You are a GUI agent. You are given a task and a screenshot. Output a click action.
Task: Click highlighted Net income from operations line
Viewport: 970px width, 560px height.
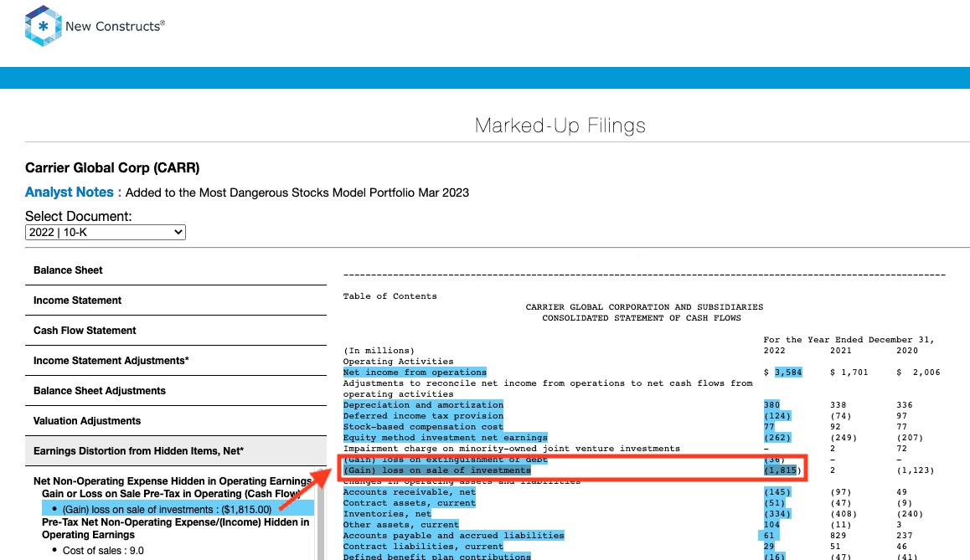coord(415,372)
